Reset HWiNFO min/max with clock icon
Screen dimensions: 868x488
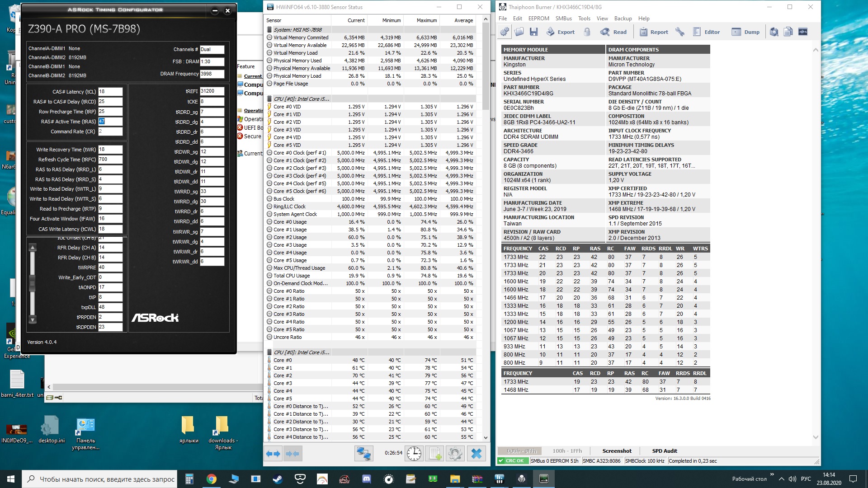[x=414, y=453]
